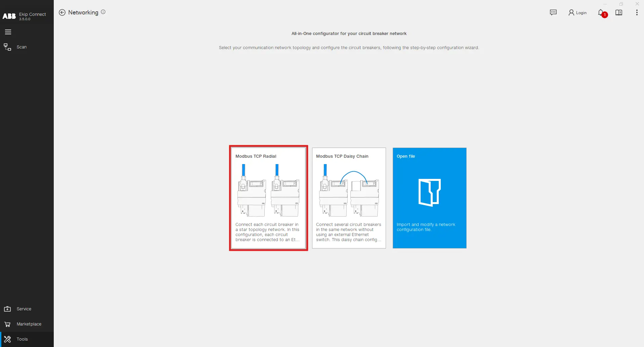Click the info icon beside Networking title
The image size is (644, 347).
tap(103, 12)
